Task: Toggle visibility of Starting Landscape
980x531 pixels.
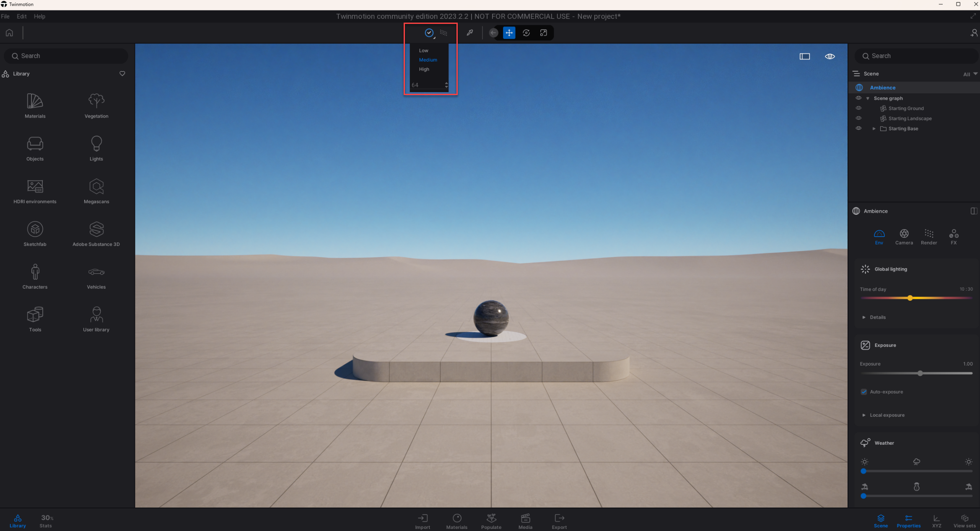Action: tap(858, 119)
